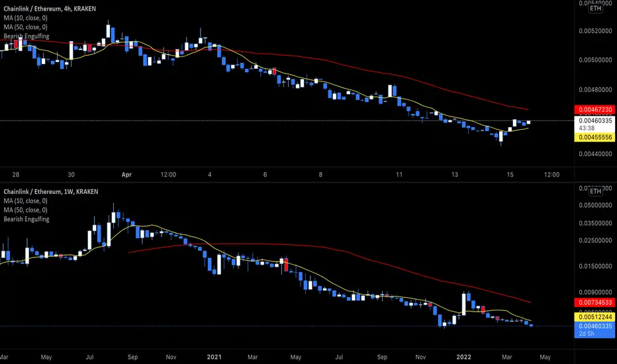617x364 pixels.
Task: Click the ETH currency label on the top chart
Action: [595, 8]
